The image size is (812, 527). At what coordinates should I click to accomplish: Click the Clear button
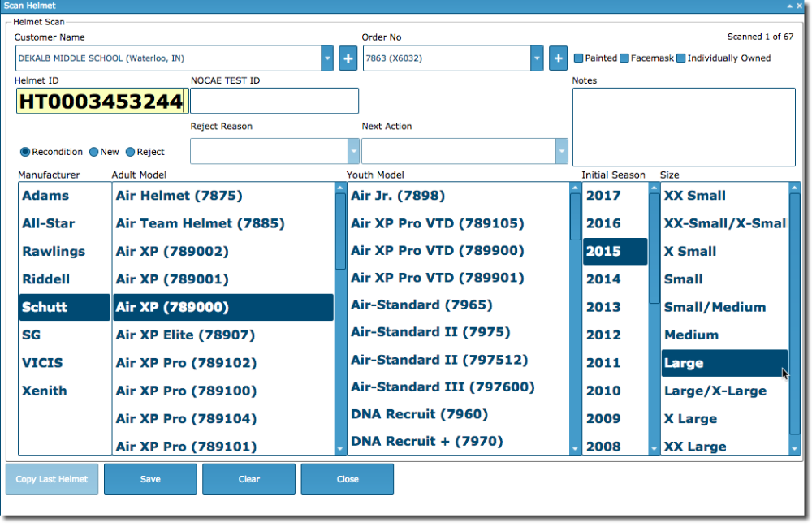click(x=248, y=479)
